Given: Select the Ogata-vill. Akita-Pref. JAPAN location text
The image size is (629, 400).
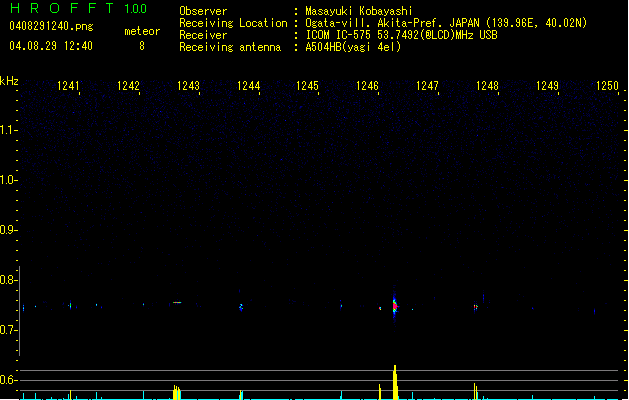Looking at the screenshot, I should pyautogui.click(x=446, y=23).
